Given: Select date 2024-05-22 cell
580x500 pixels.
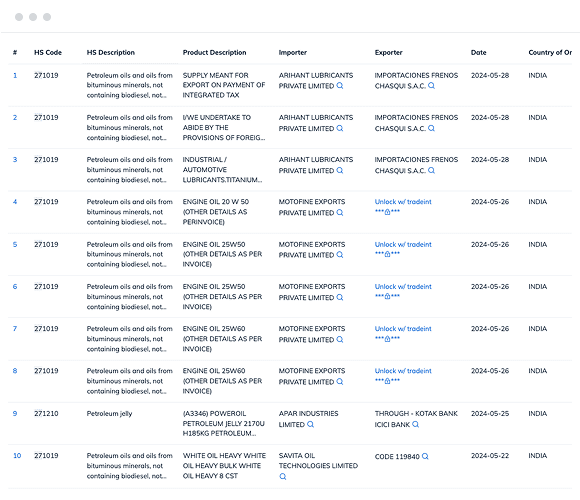Looking at the screenshot, I should coord(490,456).
